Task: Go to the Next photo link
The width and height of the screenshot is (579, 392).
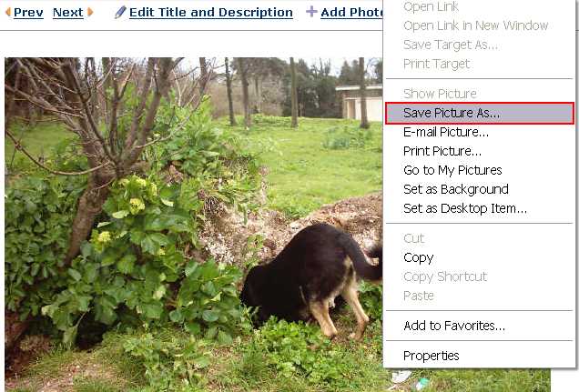Action: pyautogui.click(x=68, y=12)
